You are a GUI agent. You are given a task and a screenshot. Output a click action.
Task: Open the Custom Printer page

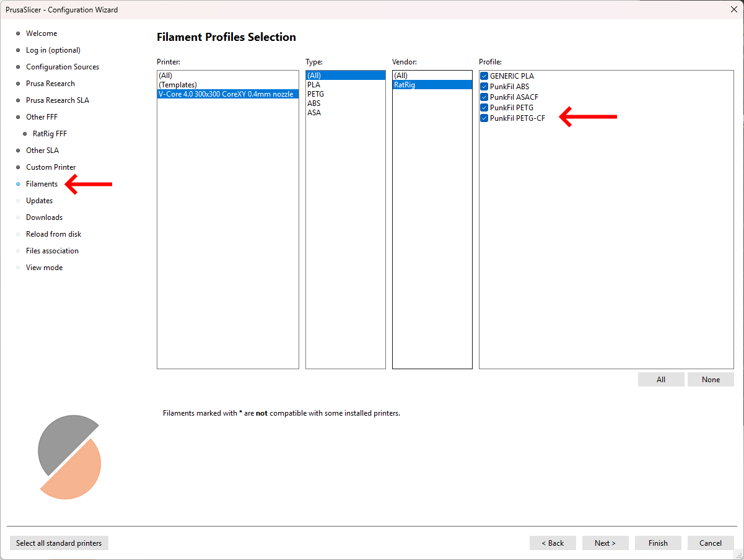(51, 167)
